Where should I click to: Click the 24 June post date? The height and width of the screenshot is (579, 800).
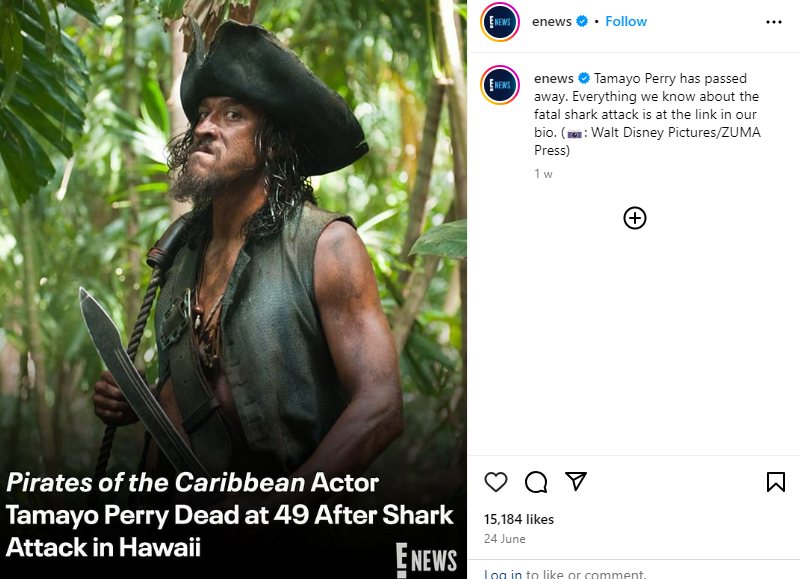coord(507,539)
